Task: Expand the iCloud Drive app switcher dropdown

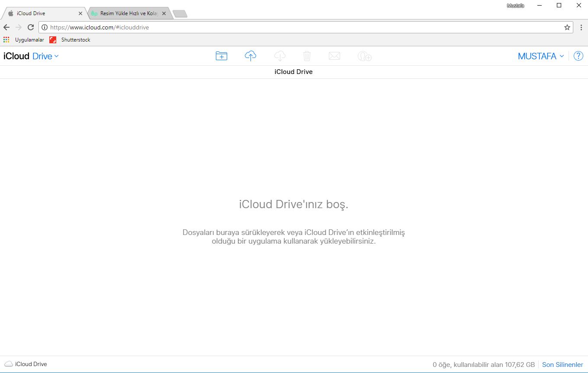Action: [45, 56]
